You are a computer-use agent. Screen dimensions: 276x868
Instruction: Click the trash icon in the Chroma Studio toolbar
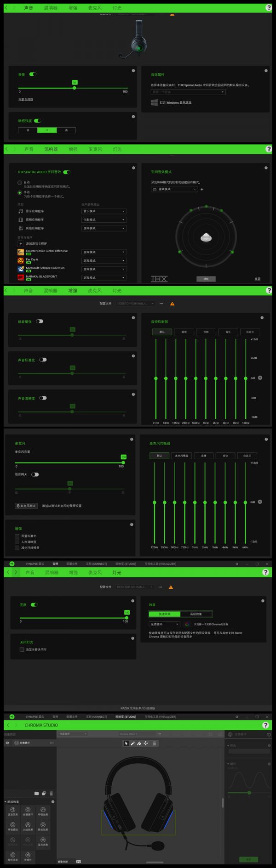point(155,743)
